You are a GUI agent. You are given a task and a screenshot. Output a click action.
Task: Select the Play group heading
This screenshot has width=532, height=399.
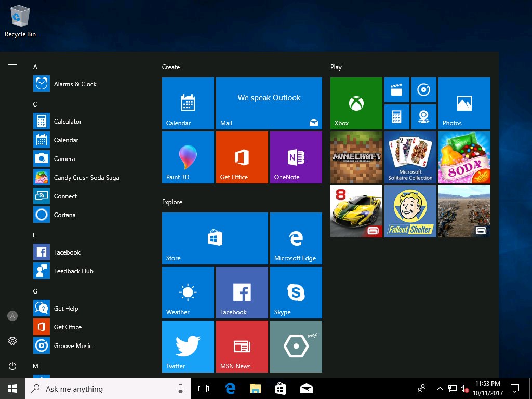tap(336, 67)
